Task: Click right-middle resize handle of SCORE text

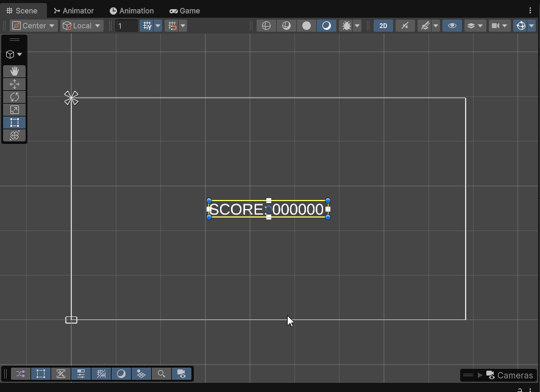Action: click(x=328, y=208)
